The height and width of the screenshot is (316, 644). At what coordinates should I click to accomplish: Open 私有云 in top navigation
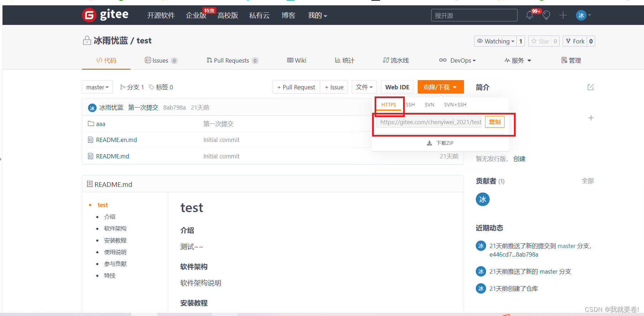(259, 15)
